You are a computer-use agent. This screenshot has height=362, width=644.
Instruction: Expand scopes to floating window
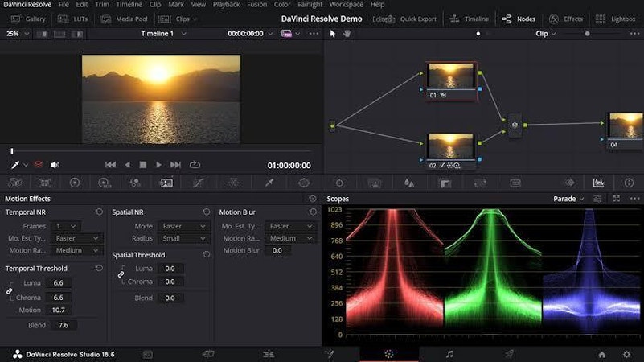[617, 199]
